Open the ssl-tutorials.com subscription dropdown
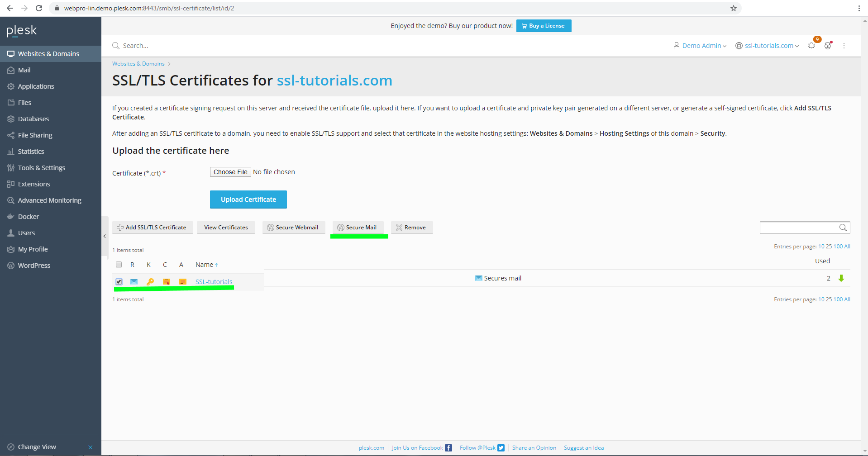868x456 pixels. pyautogui.click(x=767, y=46)
